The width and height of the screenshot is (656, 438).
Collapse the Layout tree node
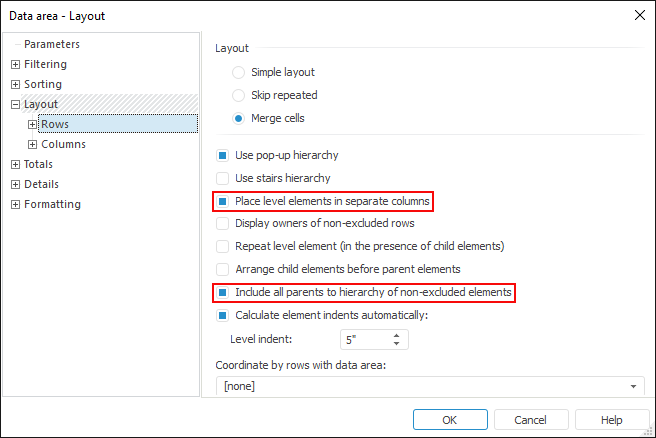15,105
